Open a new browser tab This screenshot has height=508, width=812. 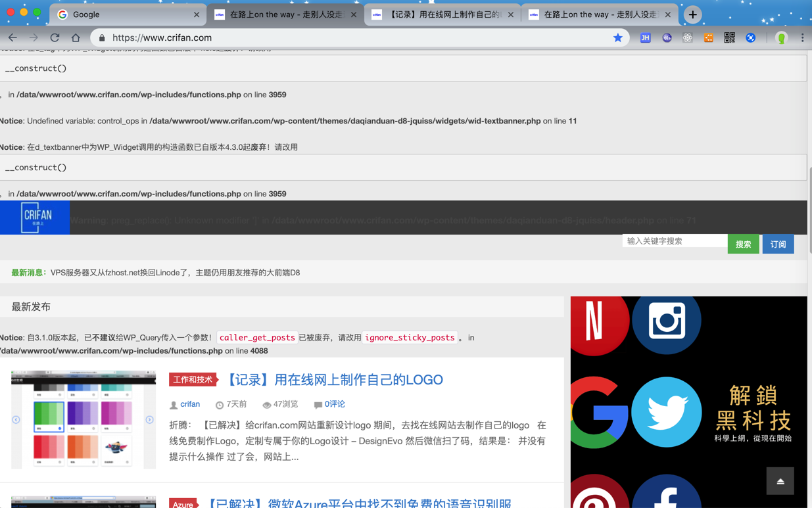(692, 14)
